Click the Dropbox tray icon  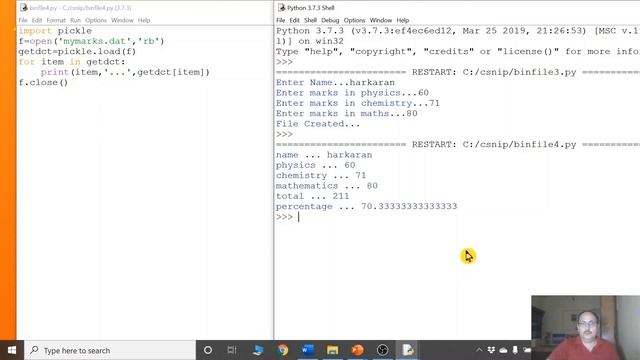(491, 350)
